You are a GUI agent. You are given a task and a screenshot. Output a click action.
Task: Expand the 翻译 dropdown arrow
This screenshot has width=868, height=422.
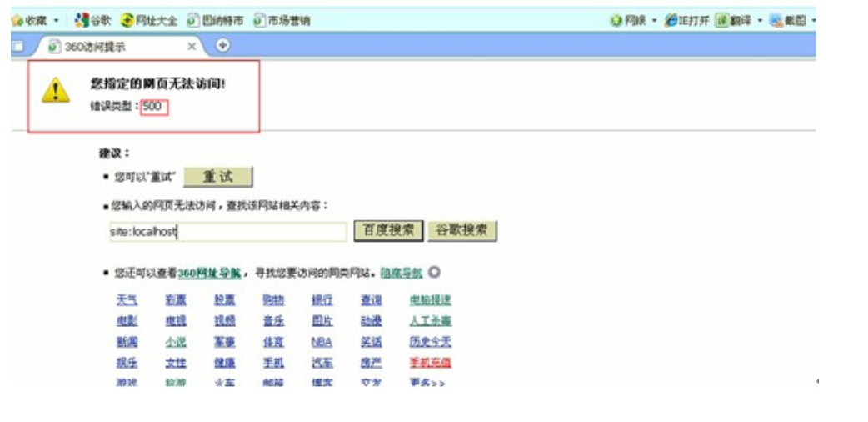[x=761, y=20]
